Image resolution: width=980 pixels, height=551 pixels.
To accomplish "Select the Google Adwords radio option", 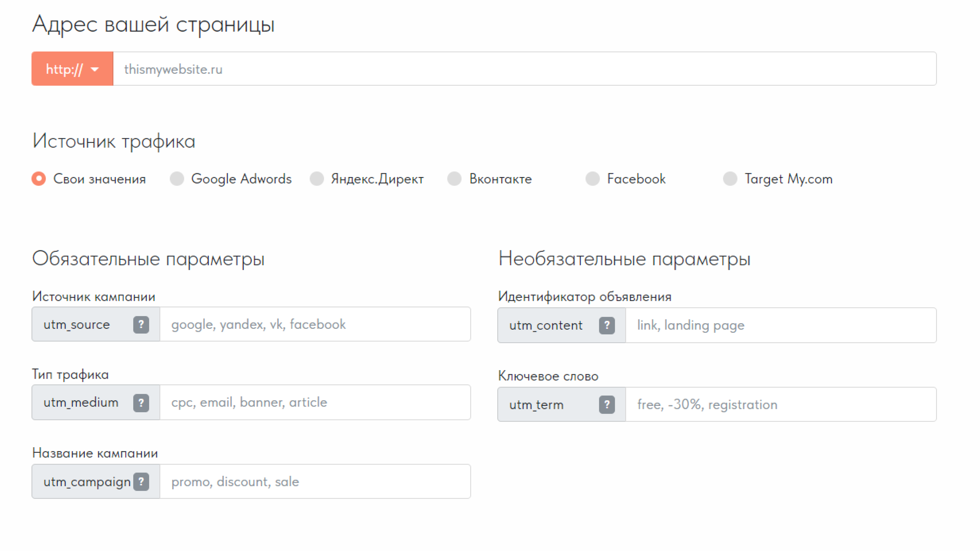I will 177,179.
